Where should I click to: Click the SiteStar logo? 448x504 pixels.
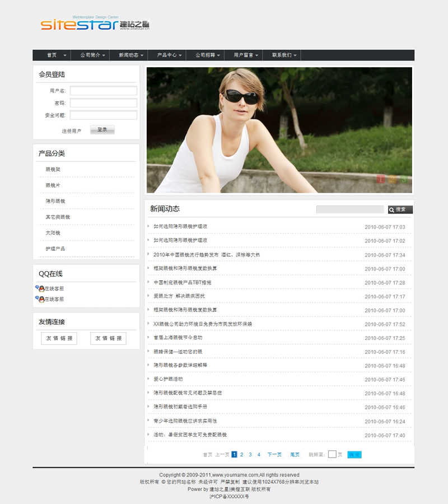[95, 25]
